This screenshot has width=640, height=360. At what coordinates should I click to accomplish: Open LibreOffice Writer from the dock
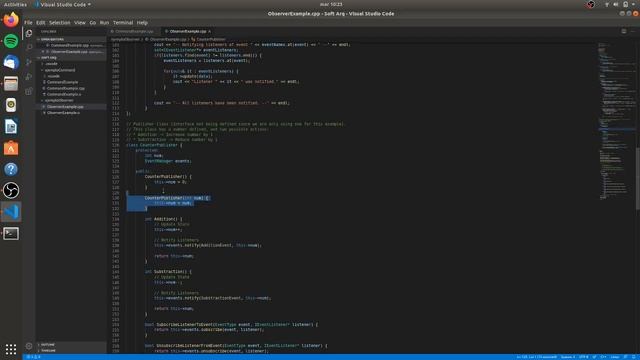[11, 127]
